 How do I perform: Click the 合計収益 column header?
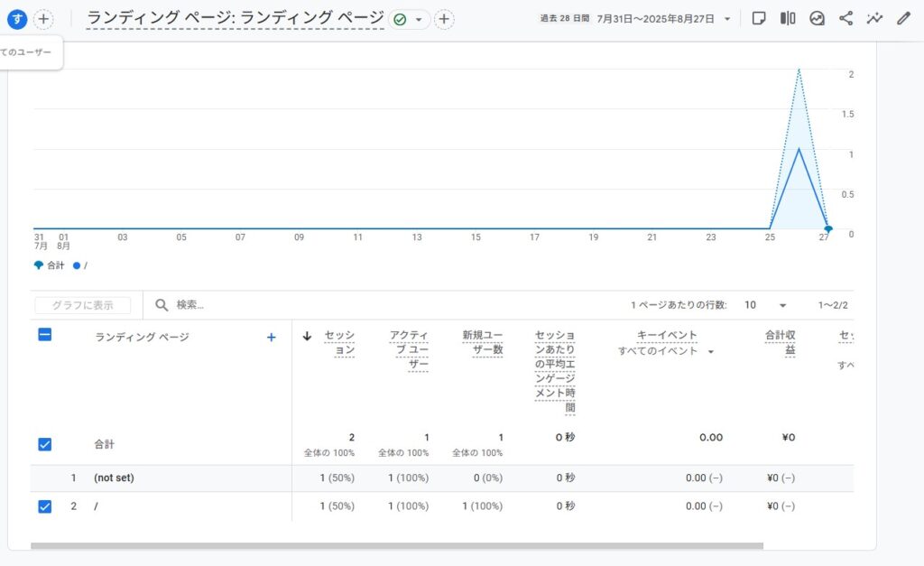pos(781,342)
